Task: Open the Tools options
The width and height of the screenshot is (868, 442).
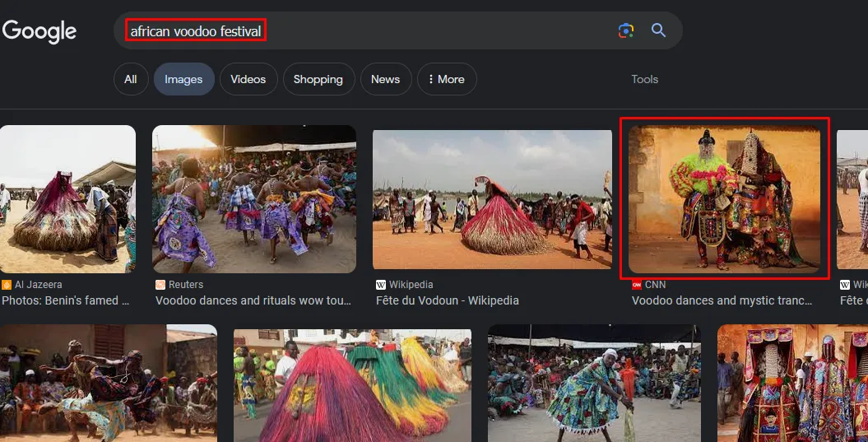Action: click(645, 79)
